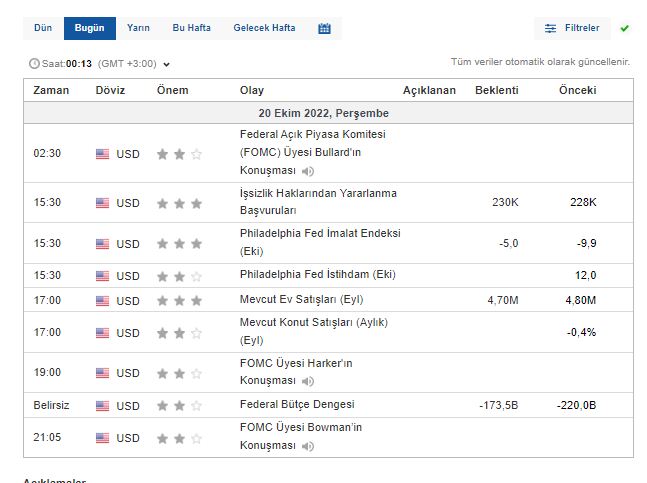Switch to Gelecek Hafta tab
Viewport: 647px width, 483px height.
(x=264, y=28)
